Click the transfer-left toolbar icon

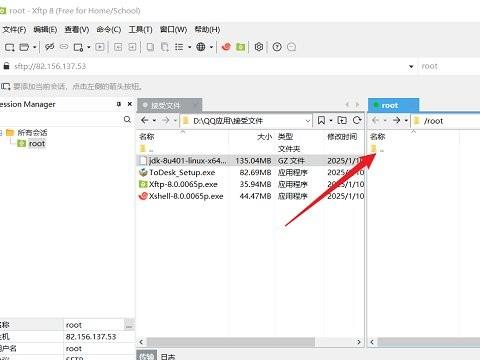[x=118, y=47]
